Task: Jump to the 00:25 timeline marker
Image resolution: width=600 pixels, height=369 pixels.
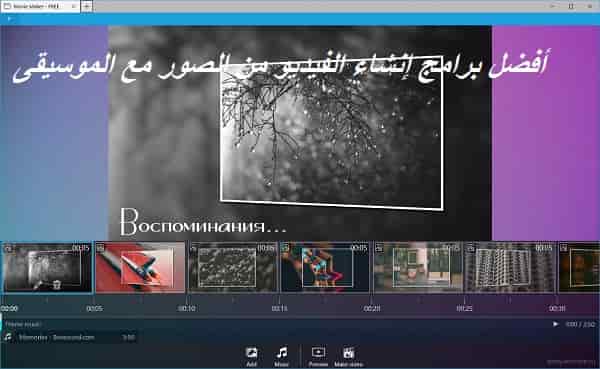Action: pyautogui.click(x=465, y=308)
